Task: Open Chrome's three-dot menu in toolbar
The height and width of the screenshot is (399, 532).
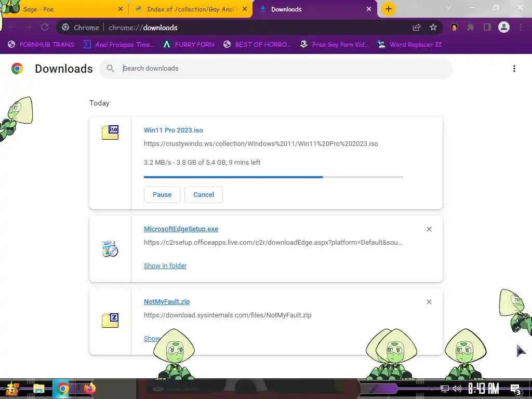Action: click(x=521, y=27)
